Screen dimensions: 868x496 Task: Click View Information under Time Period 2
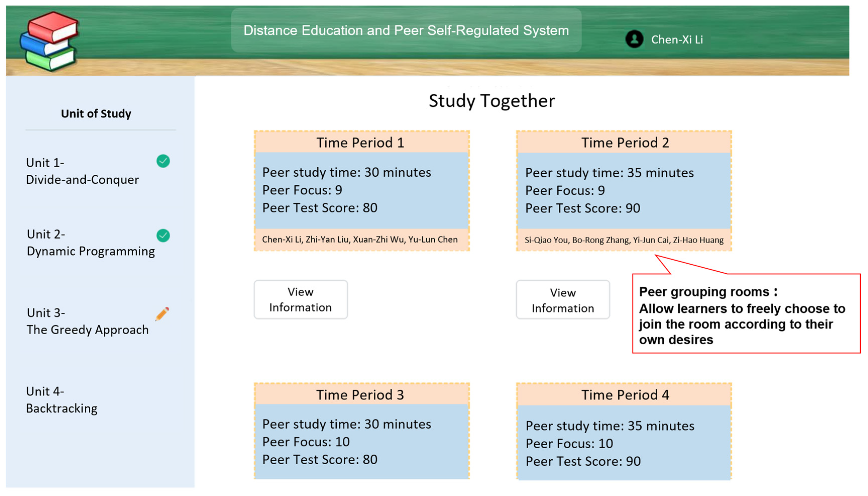(563, 300)
